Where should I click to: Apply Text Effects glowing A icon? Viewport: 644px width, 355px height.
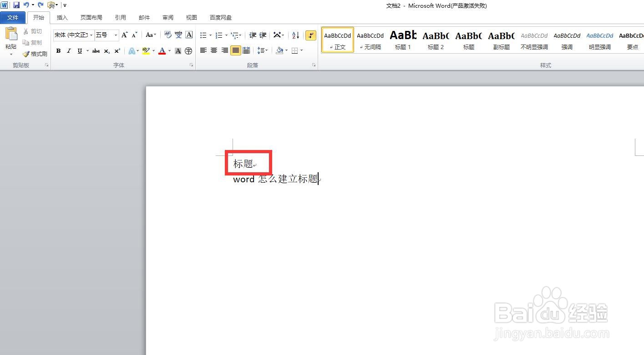[132, 51]
